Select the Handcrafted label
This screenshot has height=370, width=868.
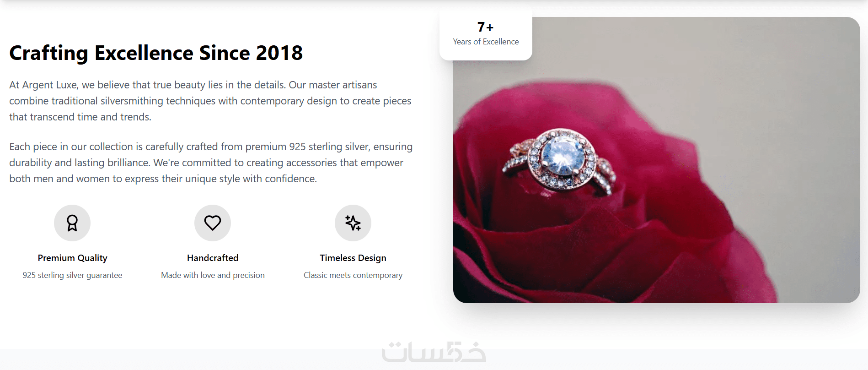click(x=213, y=258)
